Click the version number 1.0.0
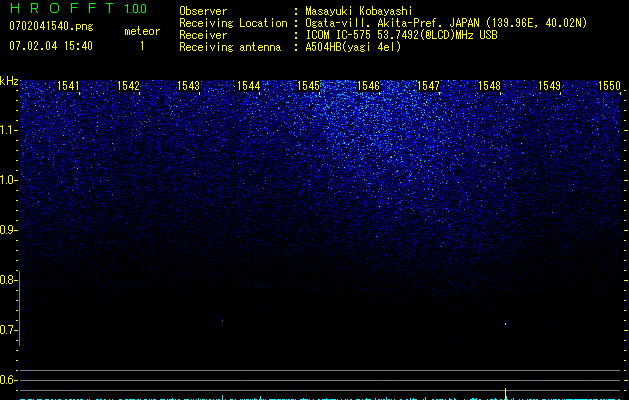 [136, 8]
